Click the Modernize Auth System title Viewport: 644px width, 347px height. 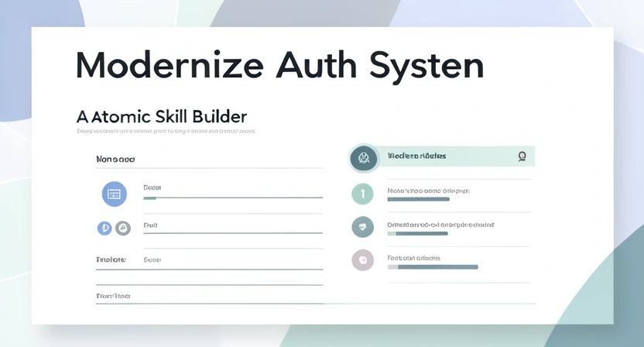(x=279, y=65)
